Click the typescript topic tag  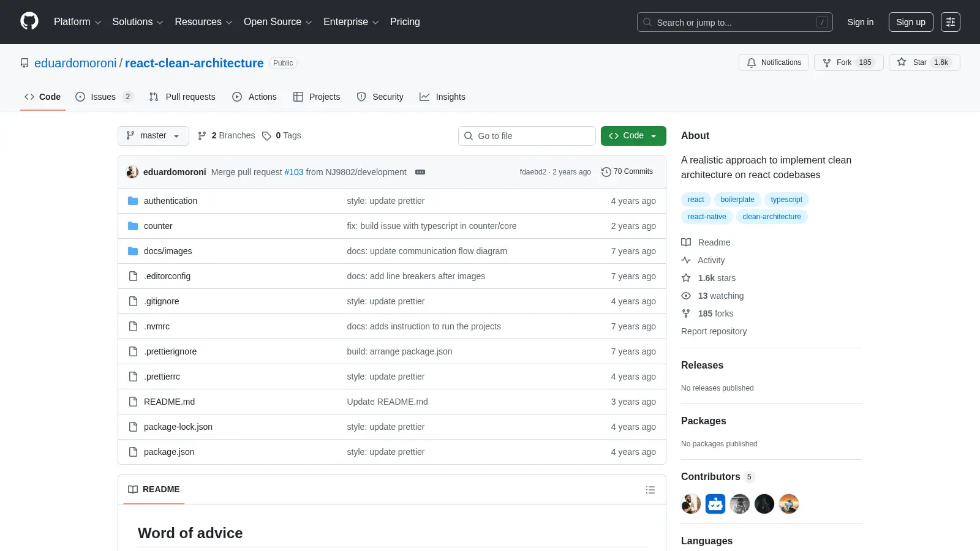[786, 200]
